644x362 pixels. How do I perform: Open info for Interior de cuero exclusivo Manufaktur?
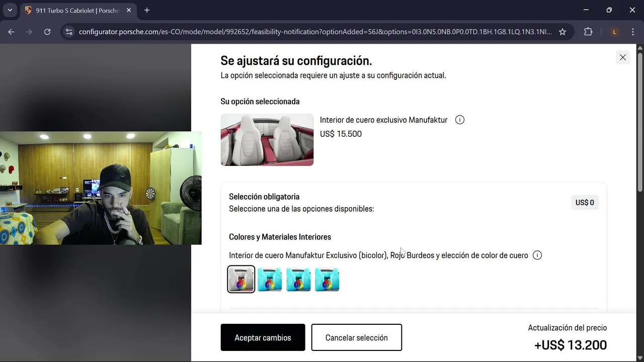pyautogui.click(x=459, y=120)
